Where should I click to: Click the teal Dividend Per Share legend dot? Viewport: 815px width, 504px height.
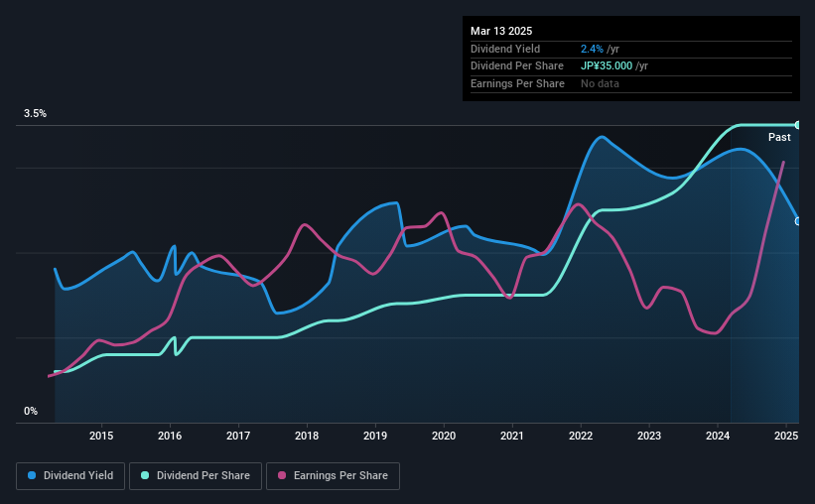(x=145, y=475)
